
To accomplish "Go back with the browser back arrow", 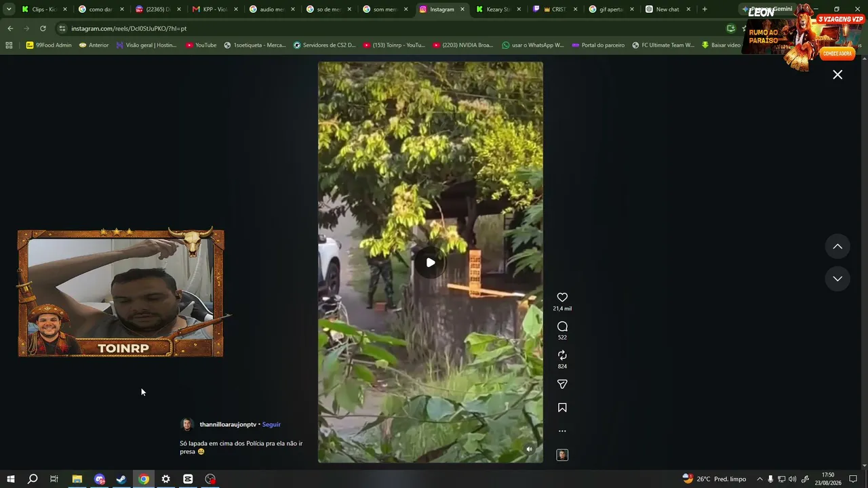I will coord(10,28).
